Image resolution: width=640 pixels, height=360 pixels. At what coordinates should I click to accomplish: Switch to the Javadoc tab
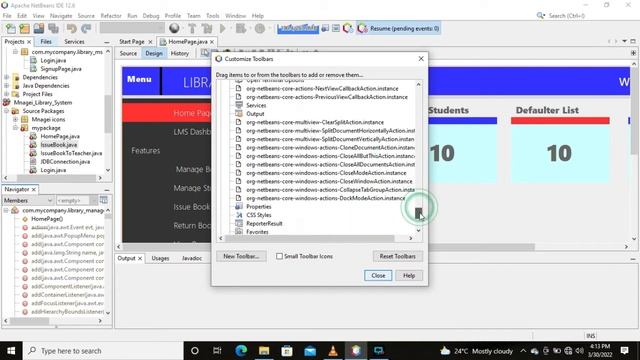coord(192,258)
